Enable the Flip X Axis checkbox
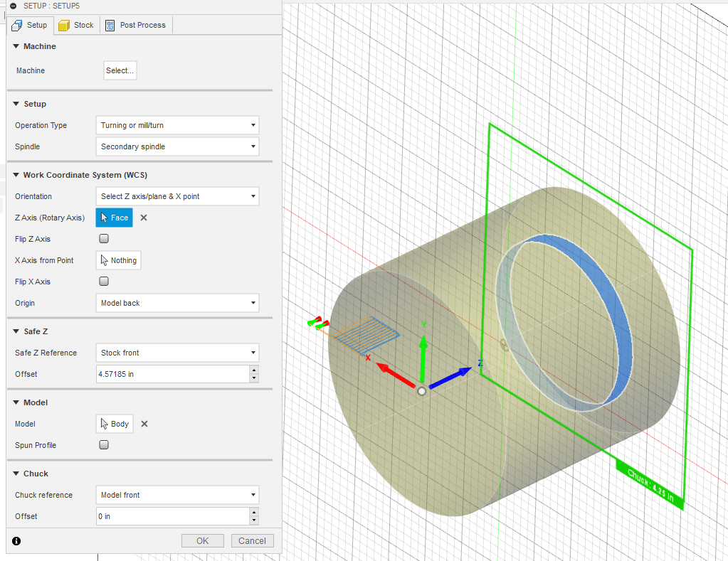 tap(104, 281)
